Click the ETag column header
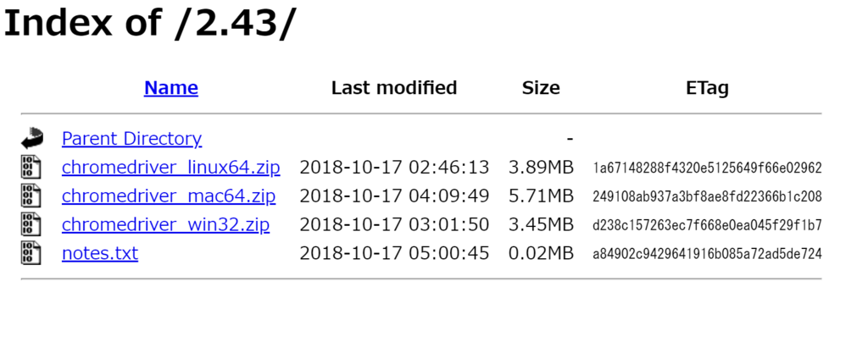The height and width of the screenshot is (342, 868). 707,88
